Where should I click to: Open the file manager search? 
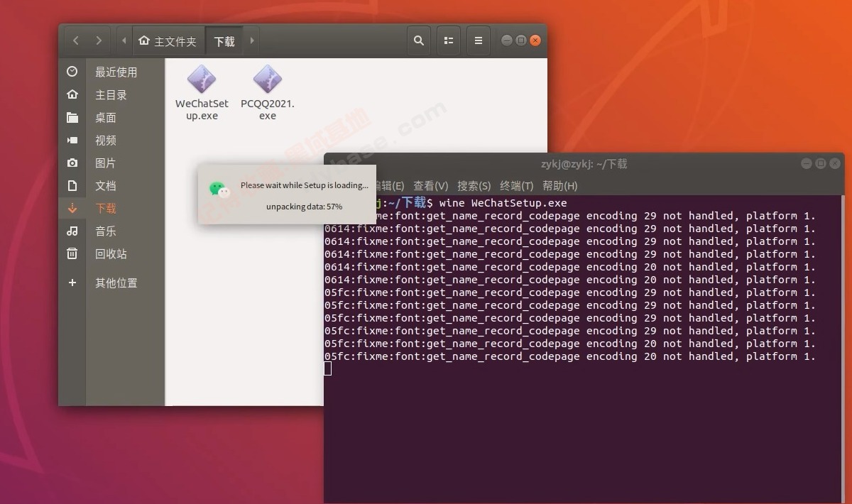(419, 41)
